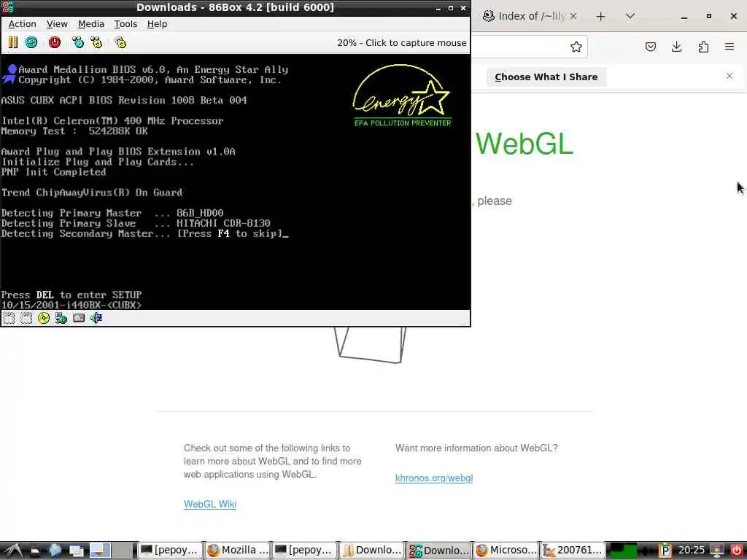The image size is (747, 560).
Task: Click the web browser globe launcher in taskbar
Action: 55,551
